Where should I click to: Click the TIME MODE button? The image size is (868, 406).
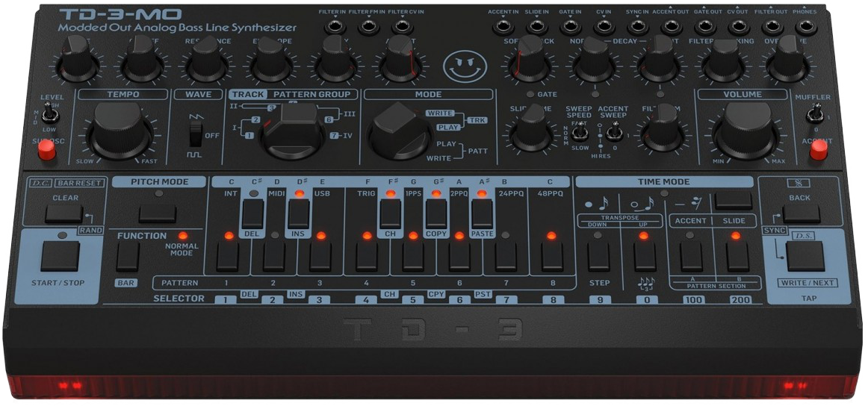[733, 201]
